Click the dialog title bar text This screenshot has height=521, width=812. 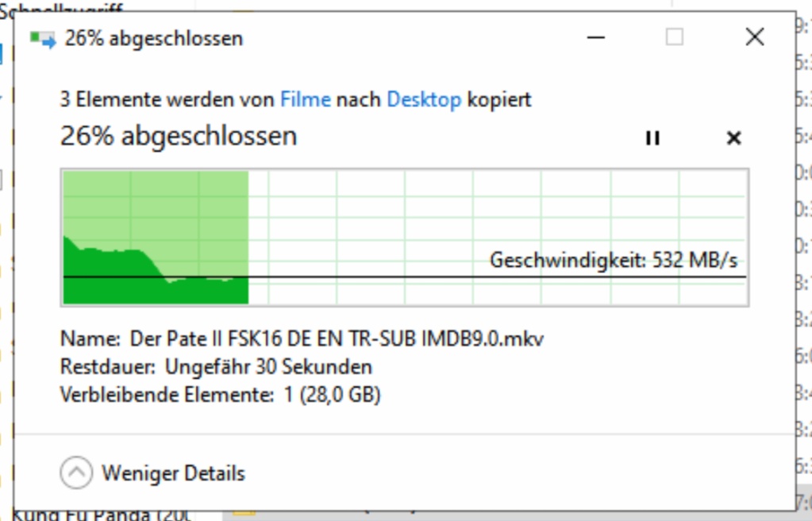154,39
